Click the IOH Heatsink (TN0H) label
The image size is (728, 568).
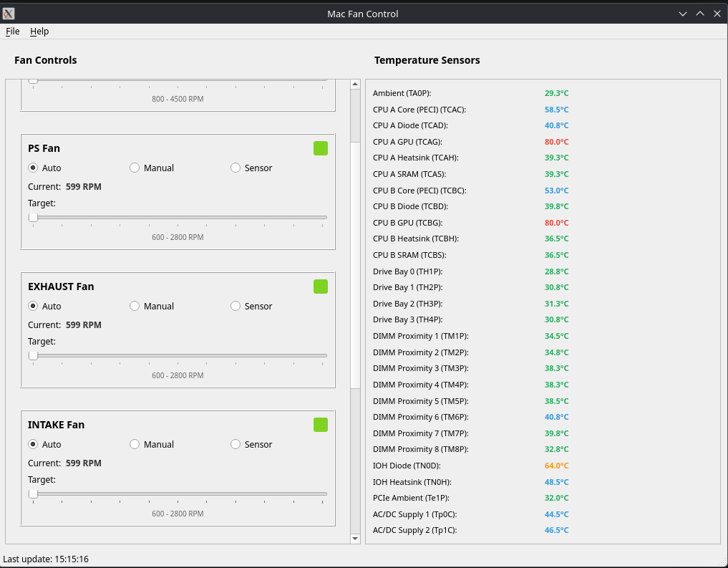(x=412, y=482)
